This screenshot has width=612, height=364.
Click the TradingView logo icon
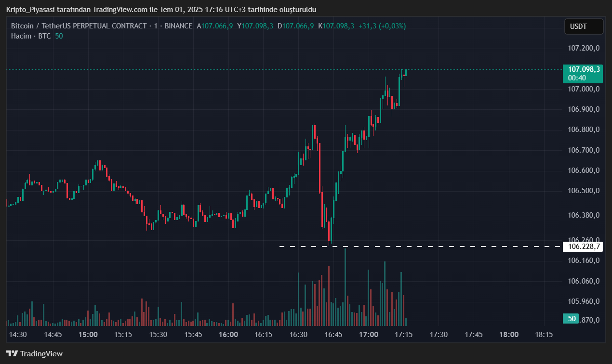pyautogui.click(x=13, y=353)
